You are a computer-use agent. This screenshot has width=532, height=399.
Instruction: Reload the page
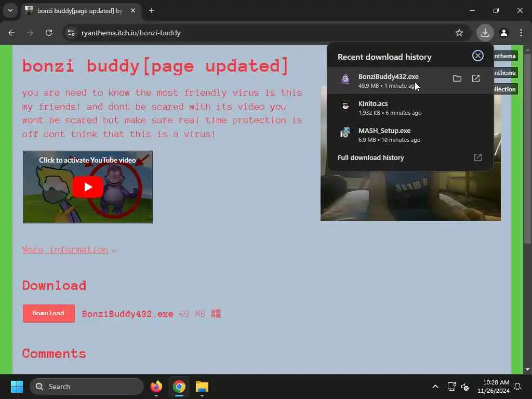pos(49,33)
